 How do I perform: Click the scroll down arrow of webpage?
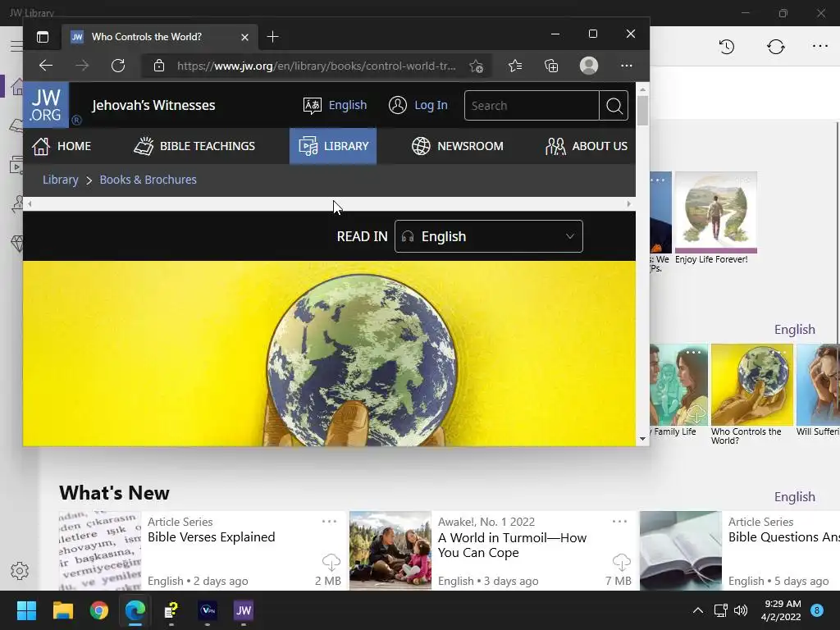642,440
